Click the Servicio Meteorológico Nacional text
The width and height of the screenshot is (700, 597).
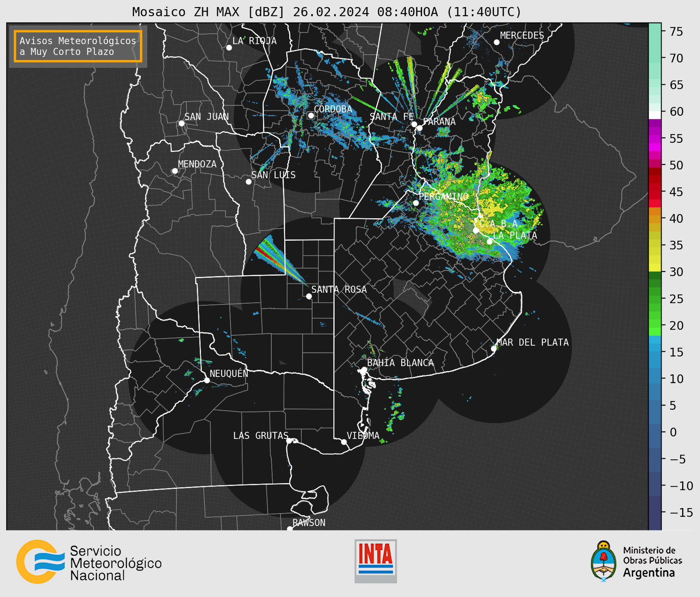coord(116,563)
